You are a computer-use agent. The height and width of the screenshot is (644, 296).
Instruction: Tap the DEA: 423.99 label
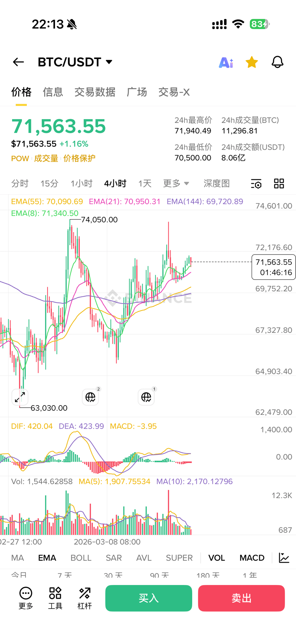point(81,426)
